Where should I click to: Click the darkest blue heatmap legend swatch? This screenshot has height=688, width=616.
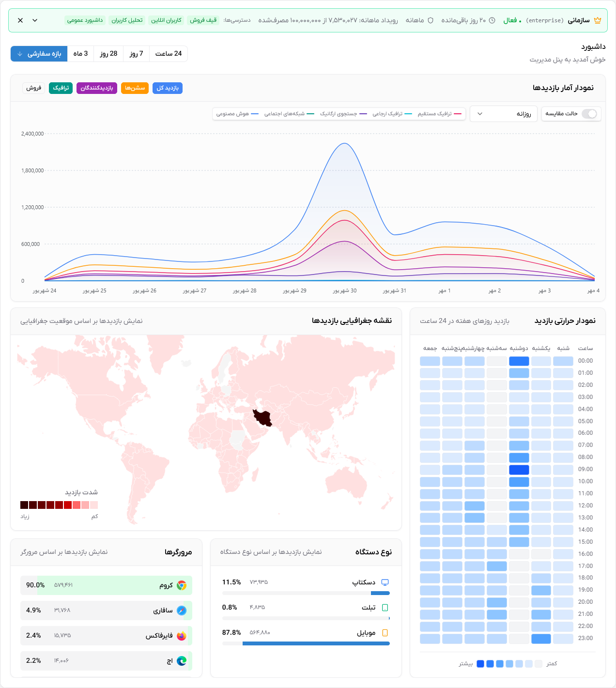click(x=480, y=664)
